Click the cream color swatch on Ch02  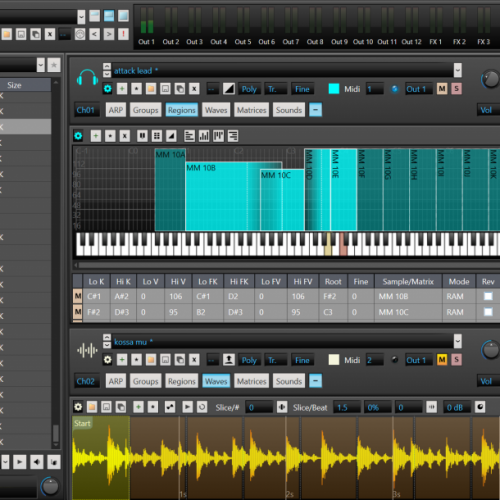334,360
